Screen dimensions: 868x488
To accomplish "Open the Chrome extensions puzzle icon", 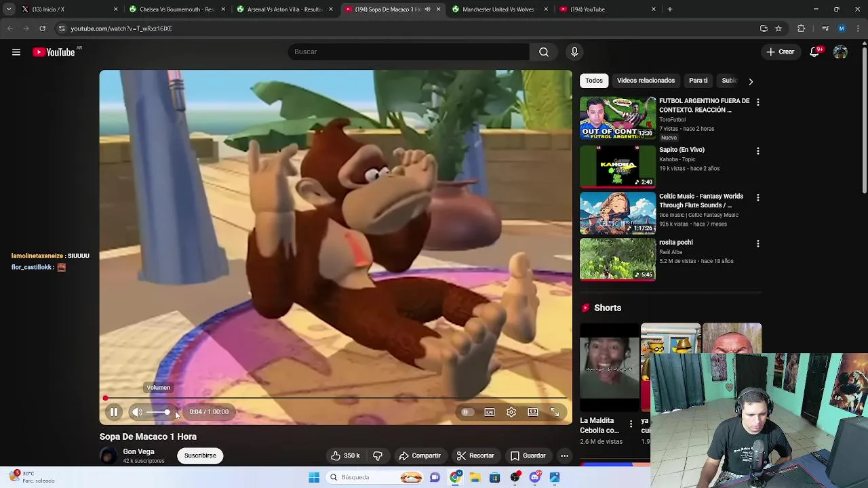I will point(801,28).
